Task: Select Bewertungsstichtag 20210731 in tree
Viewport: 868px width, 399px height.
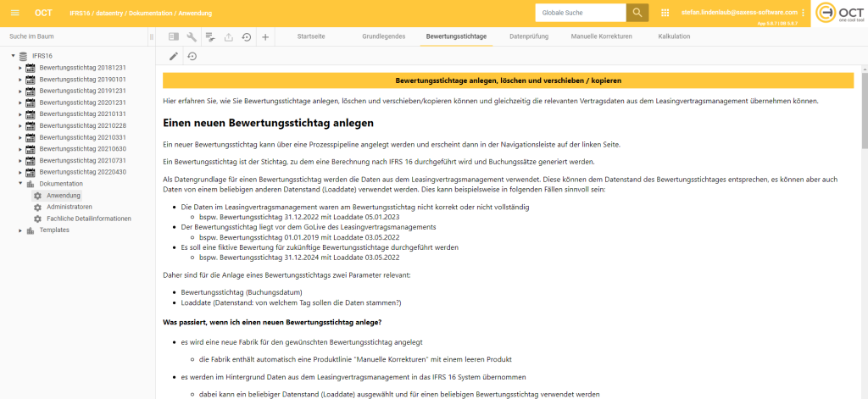Action: coord(83,160)
